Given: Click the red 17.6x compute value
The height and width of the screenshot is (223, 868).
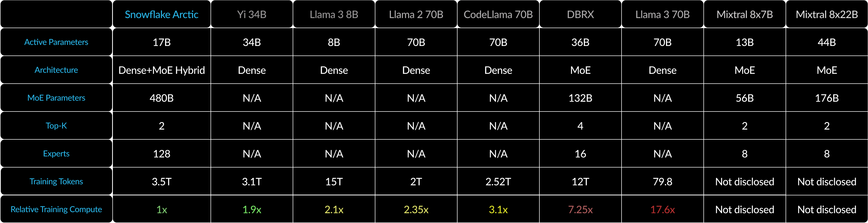Looking at the screenshot, I should click(x=662, y=210).
